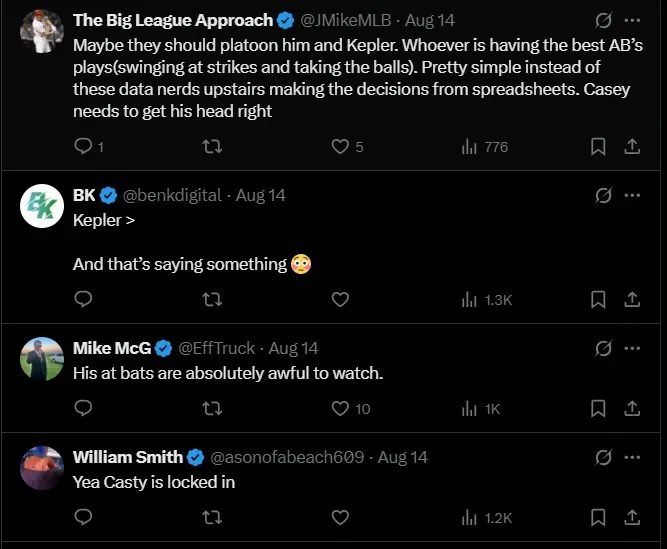The image size is (667, 549).
Task: View analytics on BK's tweet
Action: click(487, 299)
